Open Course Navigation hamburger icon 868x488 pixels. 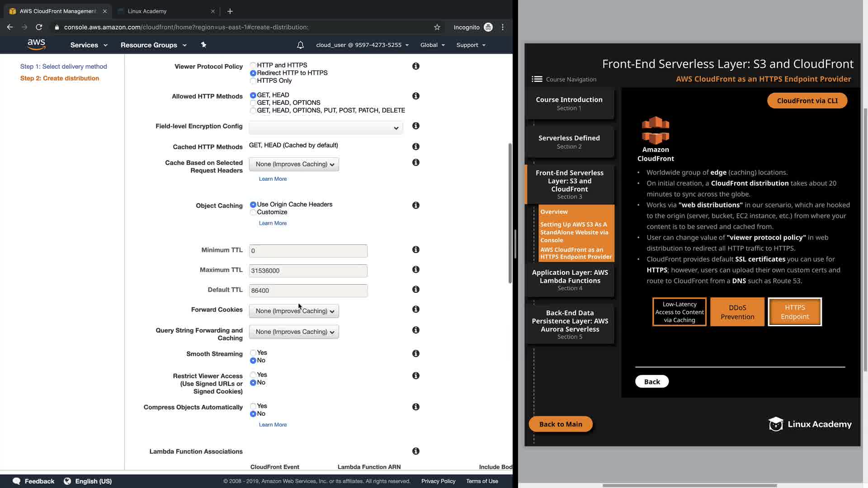[537, 79]
